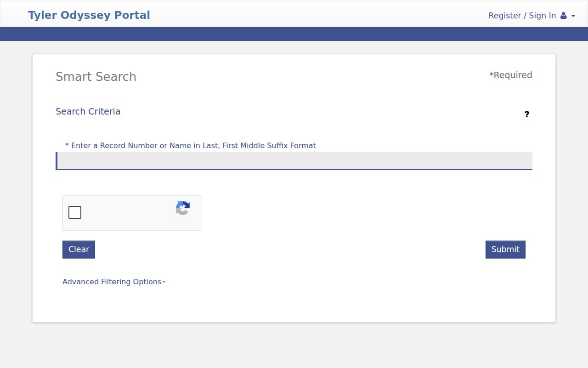Click the user profile icon
This screenshot has width=588, height=368.
tap(564, 16)
